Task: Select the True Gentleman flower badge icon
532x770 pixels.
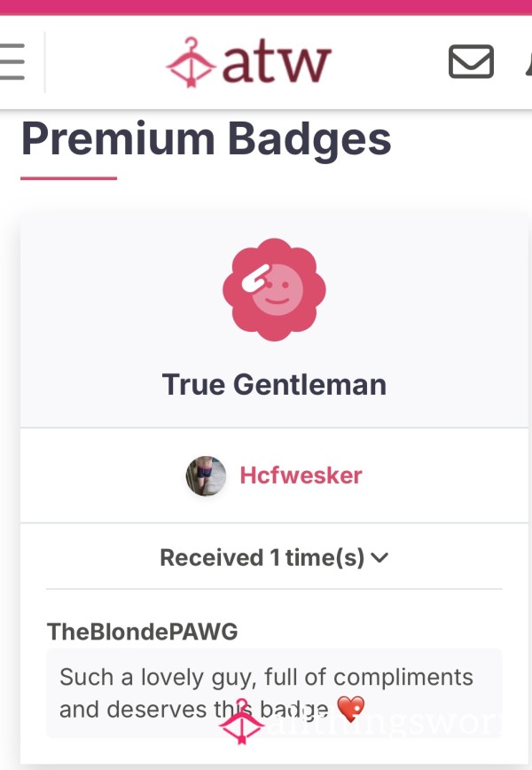Action: (x=274, y=290)
